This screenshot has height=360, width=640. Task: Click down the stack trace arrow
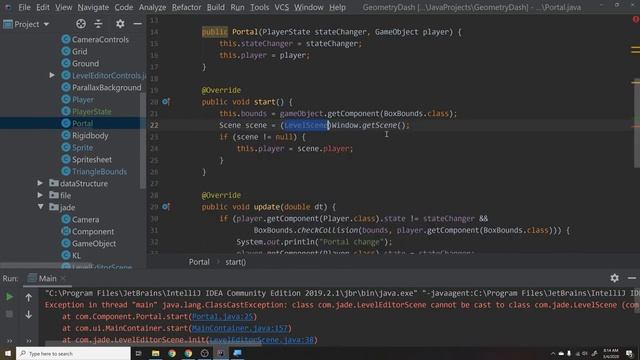tap(29, 315)
